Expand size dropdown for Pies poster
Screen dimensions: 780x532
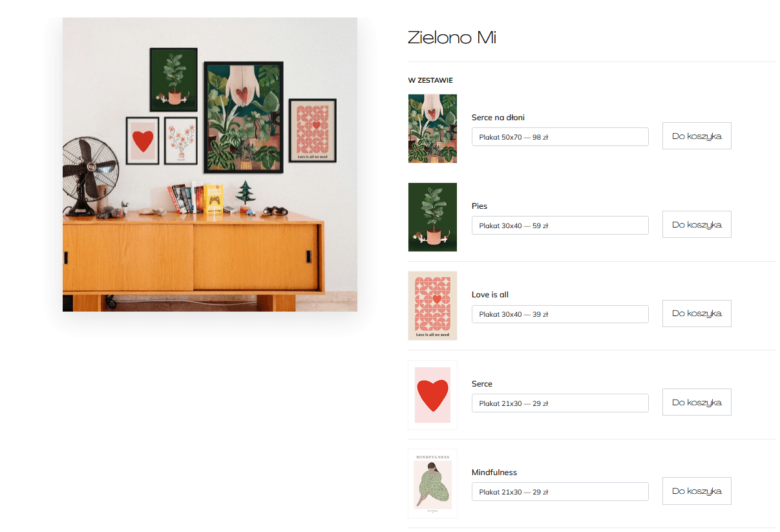560,226
